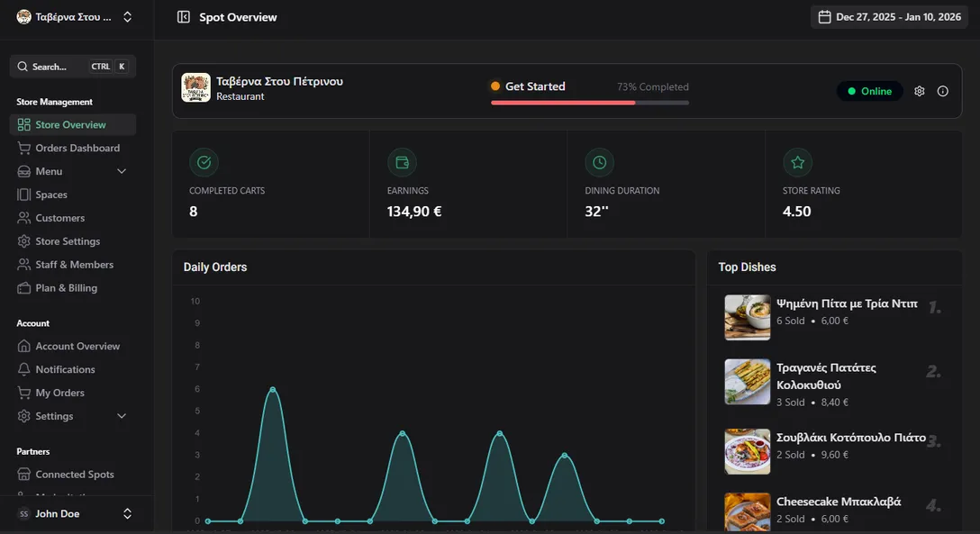This screenshot has height=534, width=980.
Task: Click the Account Overview link
Action: pyautogui.click(x=23, y=345)
